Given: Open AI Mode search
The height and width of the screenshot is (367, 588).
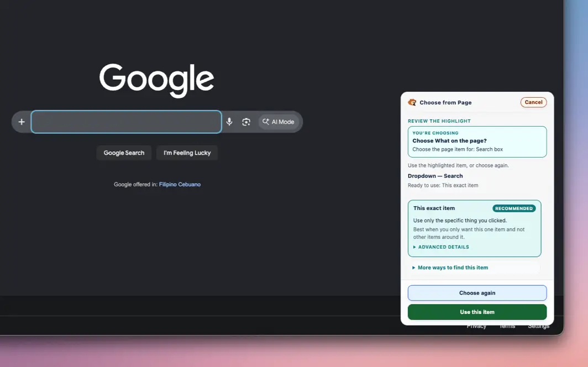Looking at the screenshot, I should [x=279, y=122].
